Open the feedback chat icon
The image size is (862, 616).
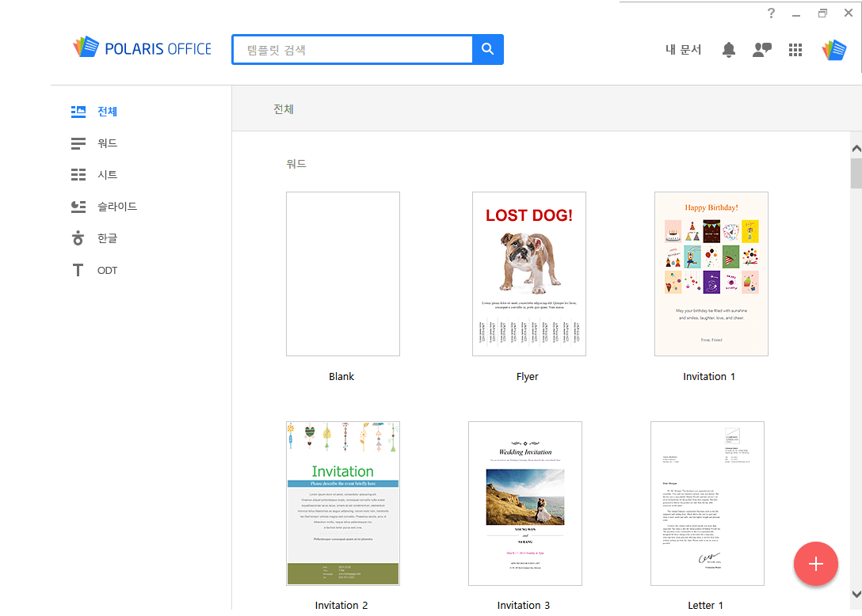click(x=761, y=49)
